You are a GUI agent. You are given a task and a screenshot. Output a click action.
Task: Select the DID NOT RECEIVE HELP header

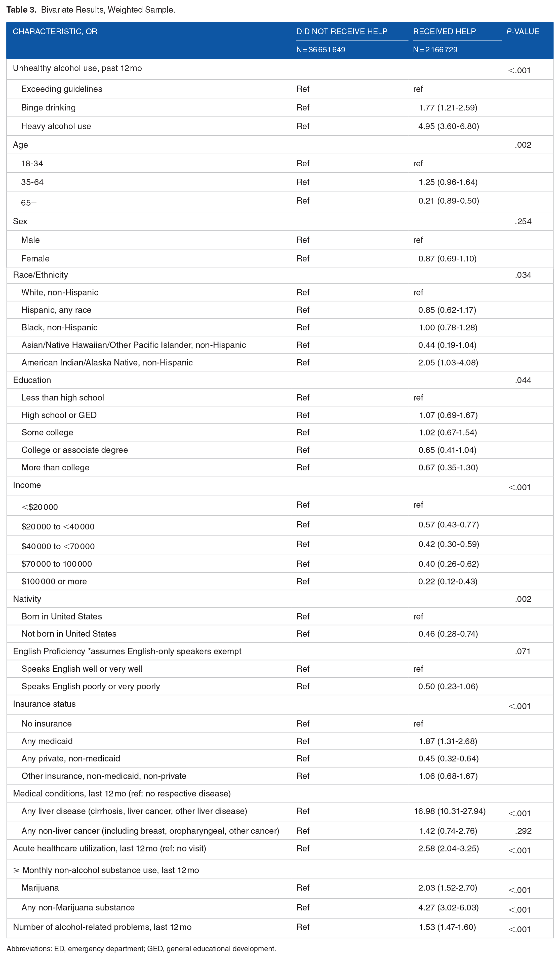coord(342,32)
